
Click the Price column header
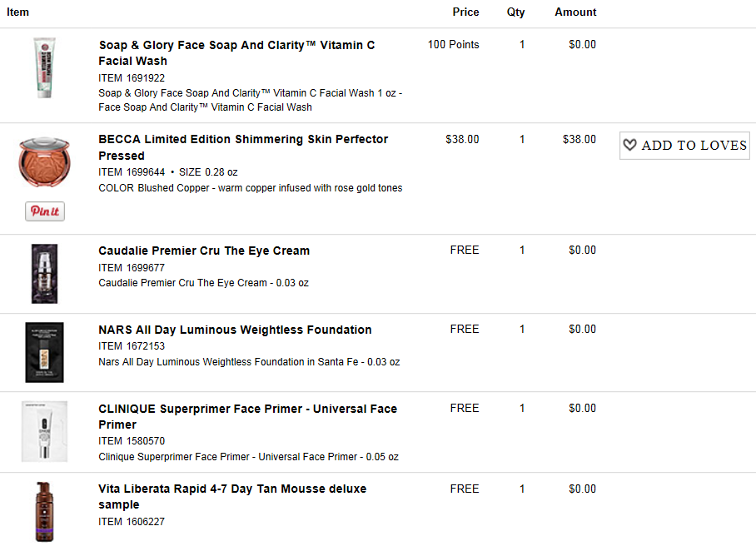click(x=465, y=12)
